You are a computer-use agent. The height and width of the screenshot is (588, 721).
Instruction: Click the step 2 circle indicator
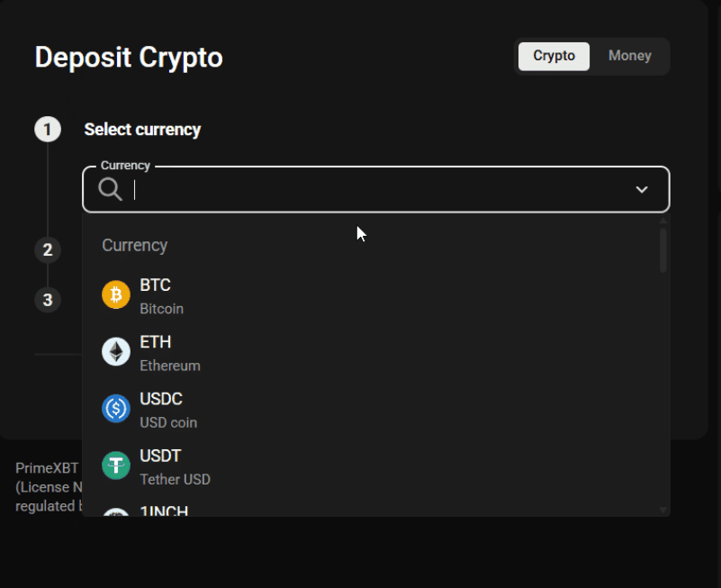click(48, 249)
